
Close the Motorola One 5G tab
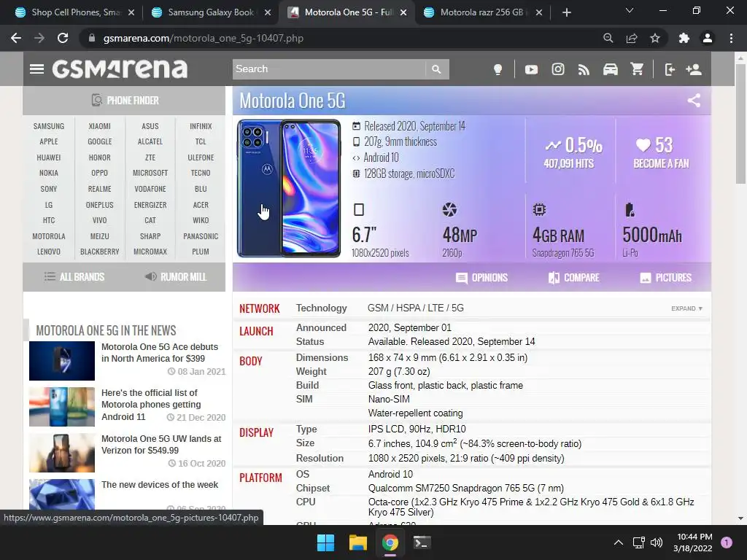point(403,12)
